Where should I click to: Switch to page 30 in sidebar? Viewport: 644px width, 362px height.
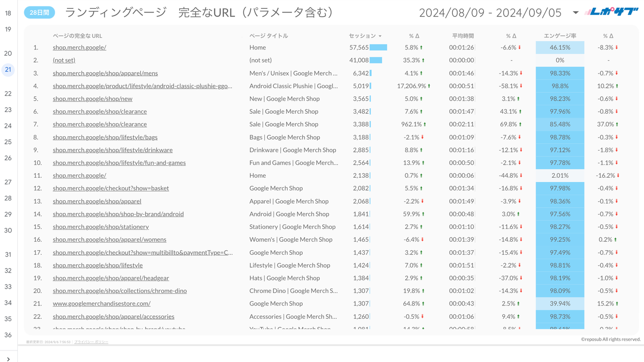[8, 231]
